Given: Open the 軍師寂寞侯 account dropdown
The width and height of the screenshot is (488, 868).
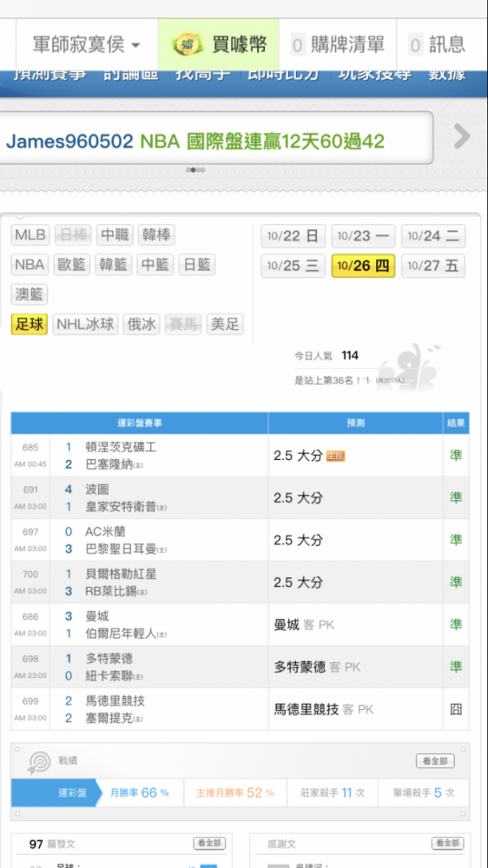Looking at the screenshot, I should coord(87,45).
